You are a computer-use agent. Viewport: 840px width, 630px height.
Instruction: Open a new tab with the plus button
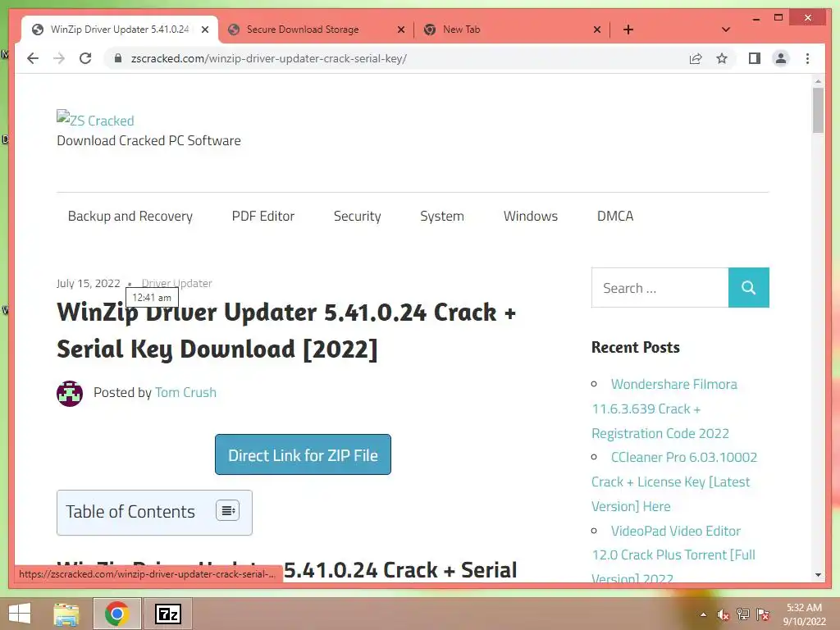628,30
